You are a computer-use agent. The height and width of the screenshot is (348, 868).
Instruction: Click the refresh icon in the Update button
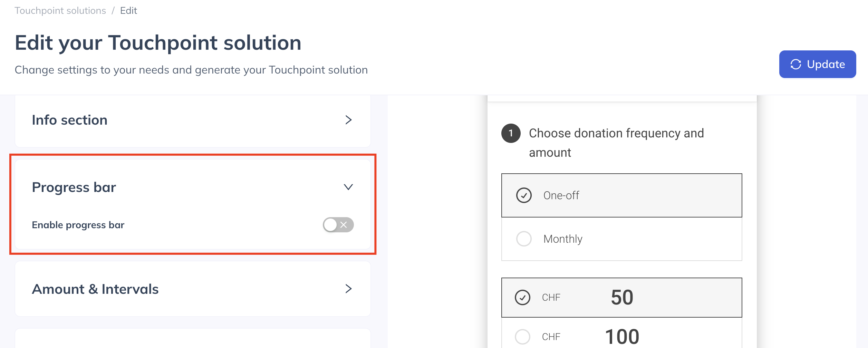(796, 64)
